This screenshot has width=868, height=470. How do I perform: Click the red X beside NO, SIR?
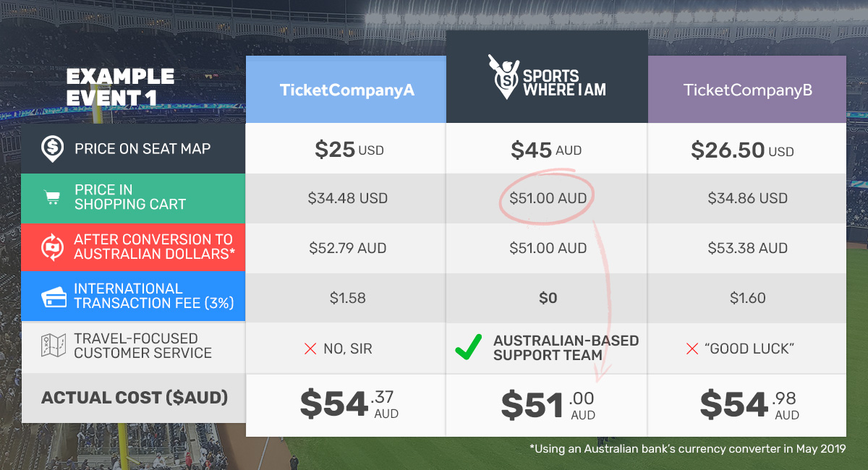310,349
